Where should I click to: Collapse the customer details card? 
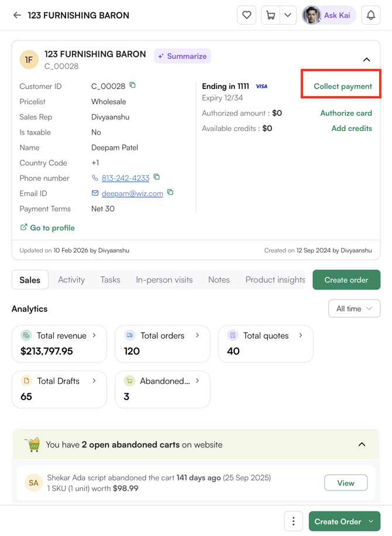(x=366, y=60)
